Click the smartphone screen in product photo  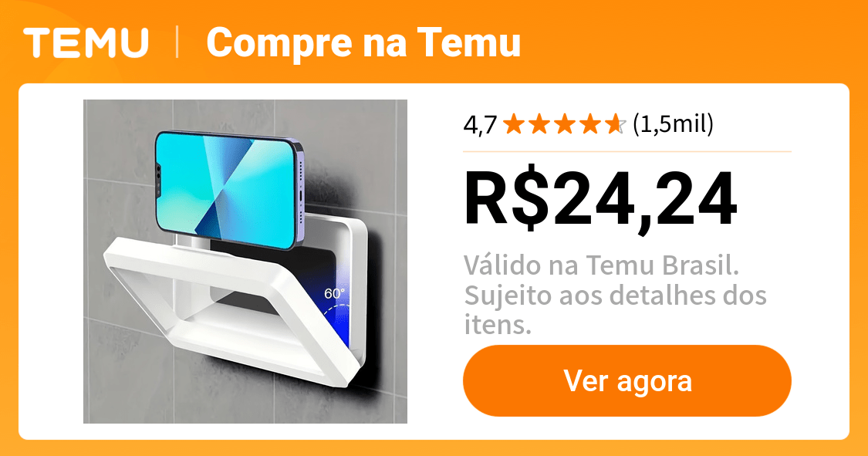pyautogui.click(x=225, y=189)
